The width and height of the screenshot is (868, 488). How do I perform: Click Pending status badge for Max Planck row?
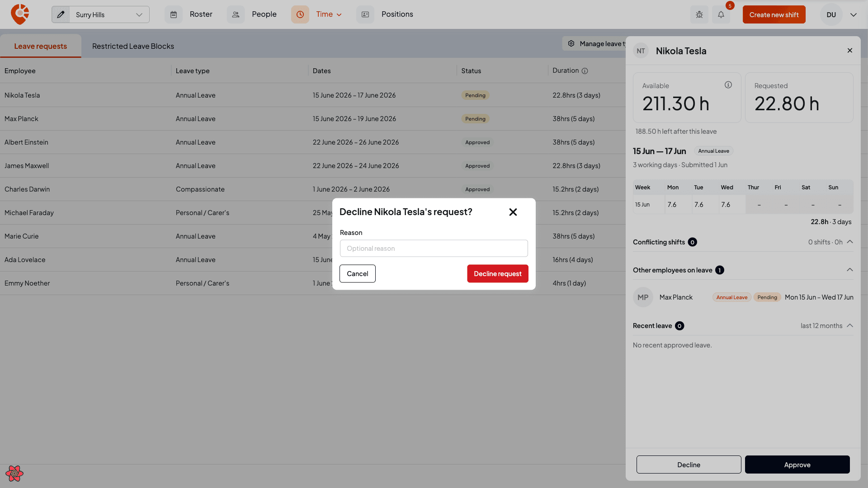[475, 119]
